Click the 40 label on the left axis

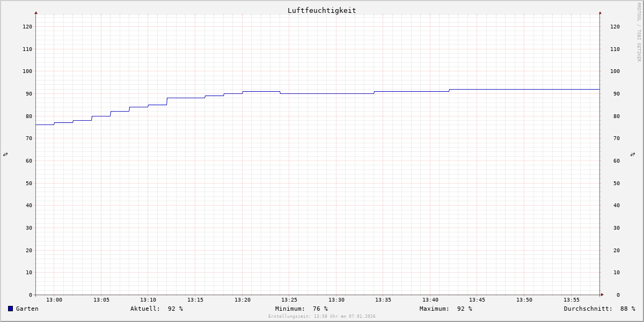click(29, 206)
